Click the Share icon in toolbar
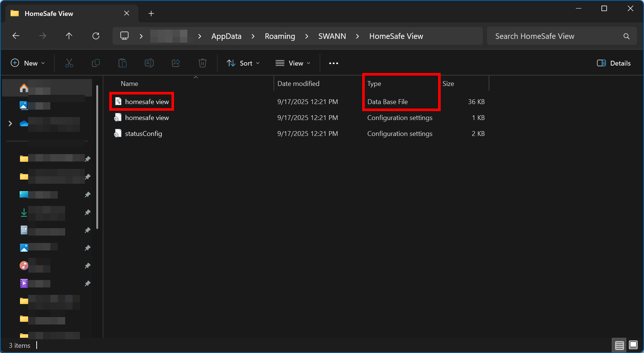 176,63
